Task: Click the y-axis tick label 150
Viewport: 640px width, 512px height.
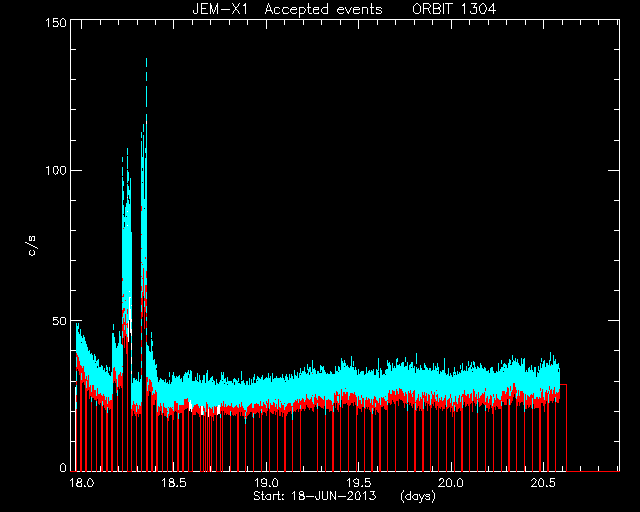Action: pos(56,22)
